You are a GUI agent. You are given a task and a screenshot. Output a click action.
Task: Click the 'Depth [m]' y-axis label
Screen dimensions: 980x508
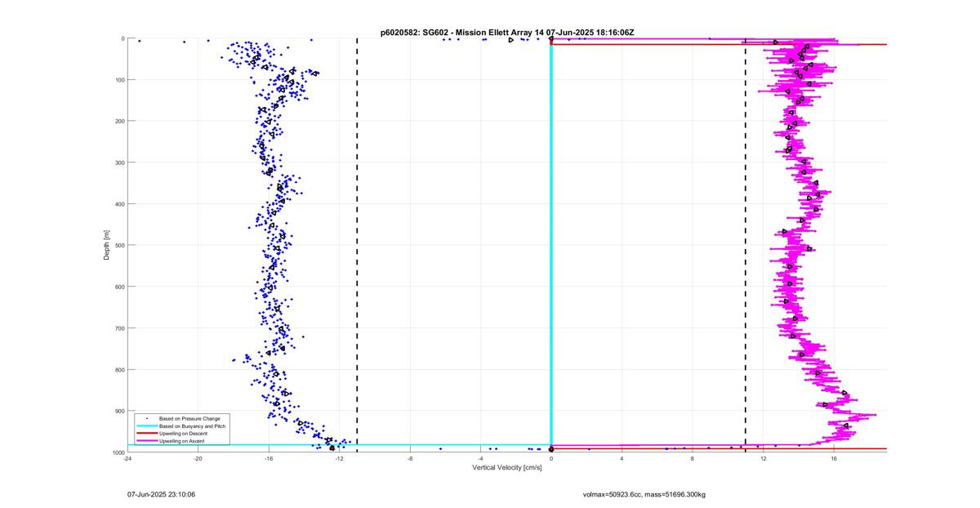click(106, 245)
